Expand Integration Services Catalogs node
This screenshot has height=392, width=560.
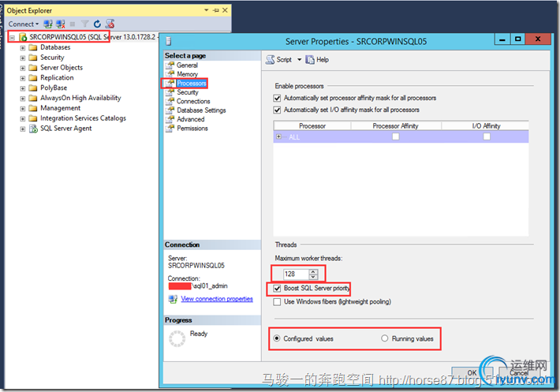(23, 118)
